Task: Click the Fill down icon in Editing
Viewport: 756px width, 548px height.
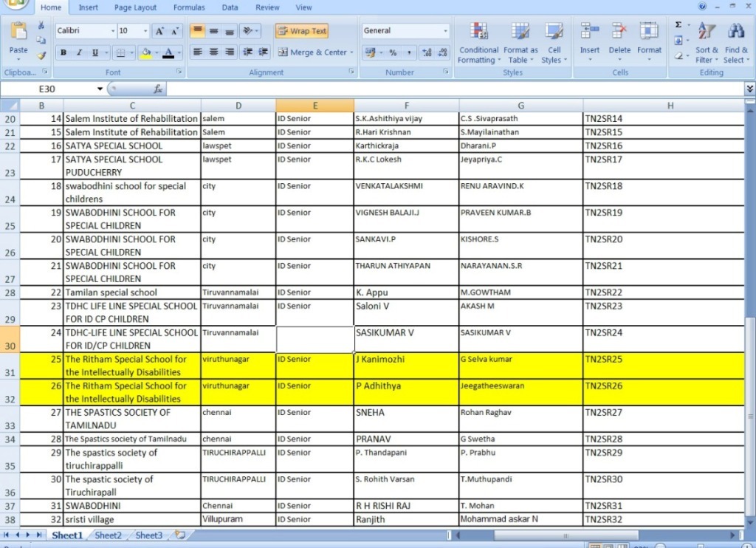Action: click(678, 40)
